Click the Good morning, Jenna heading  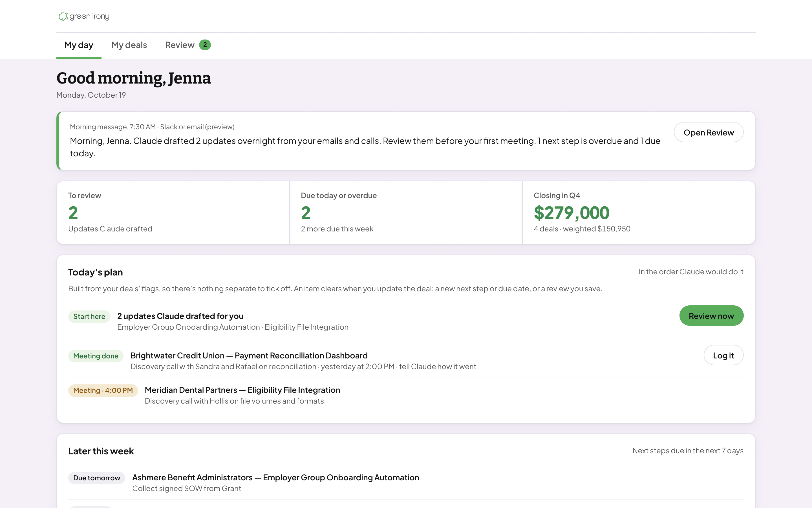coord(134,78)
